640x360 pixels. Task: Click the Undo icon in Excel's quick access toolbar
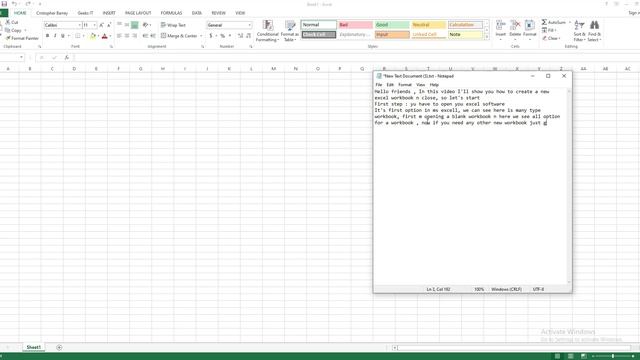(x=14, y=4)
